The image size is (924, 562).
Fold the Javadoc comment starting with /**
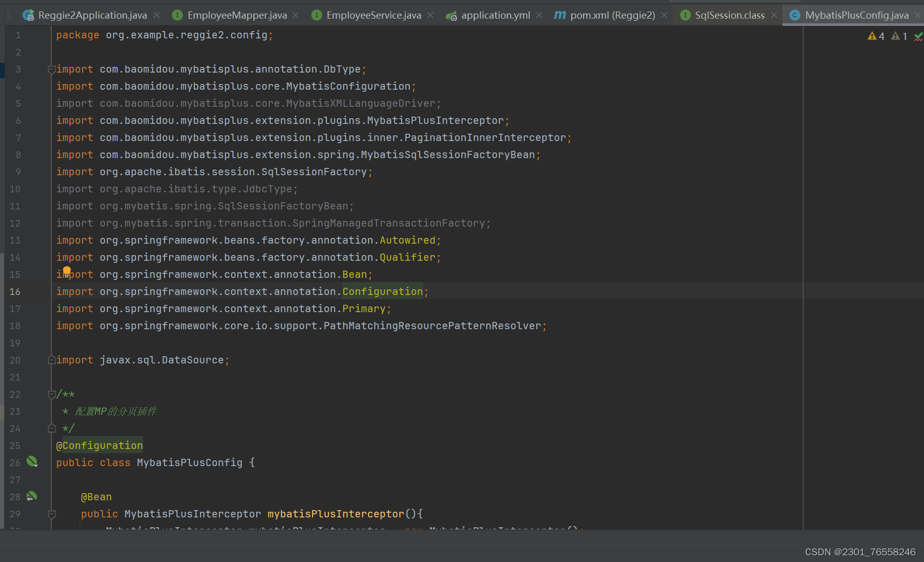click(51, 395)
